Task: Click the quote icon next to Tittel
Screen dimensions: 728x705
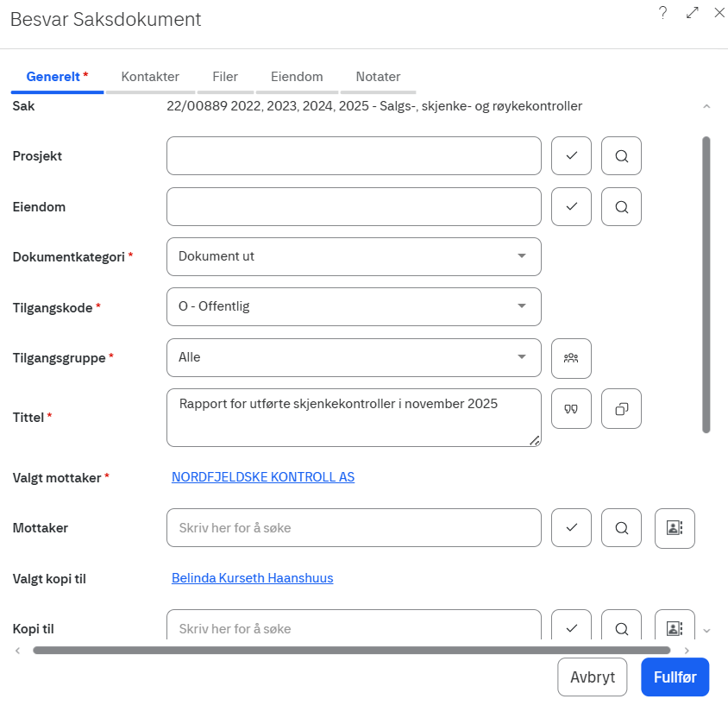Action: [x=571, y=409]
